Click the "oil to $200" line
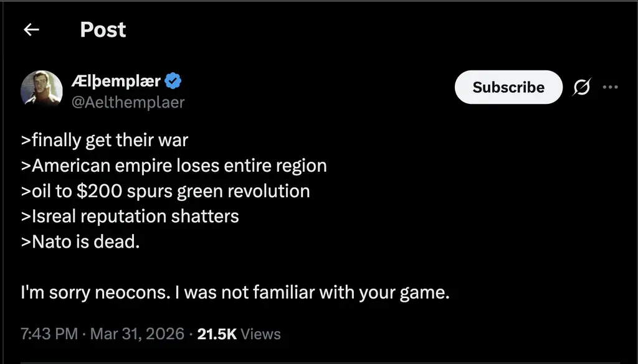This screenshot has width=638, height=364. click(x=165, y=191)
